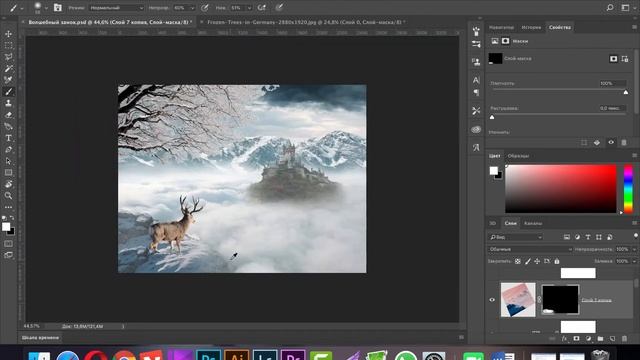Add a vector mask in Properties

624,59
